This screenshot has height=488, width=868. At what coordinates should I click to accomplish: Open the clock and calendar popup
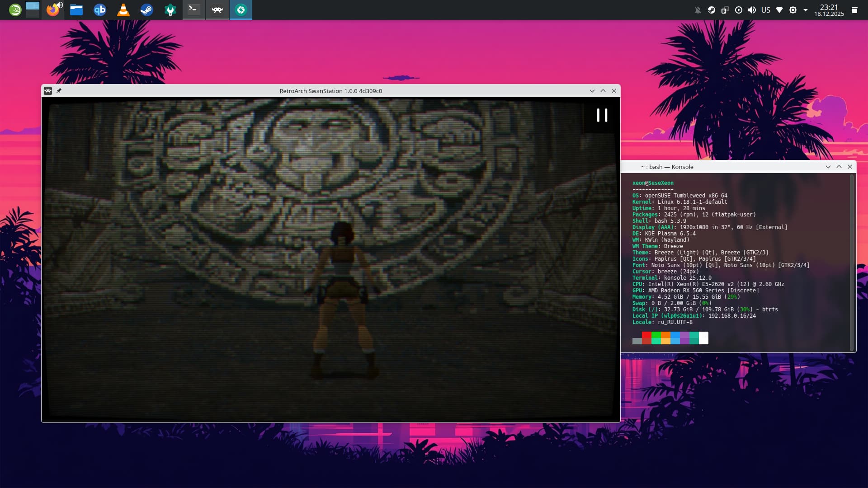(829, 10)
